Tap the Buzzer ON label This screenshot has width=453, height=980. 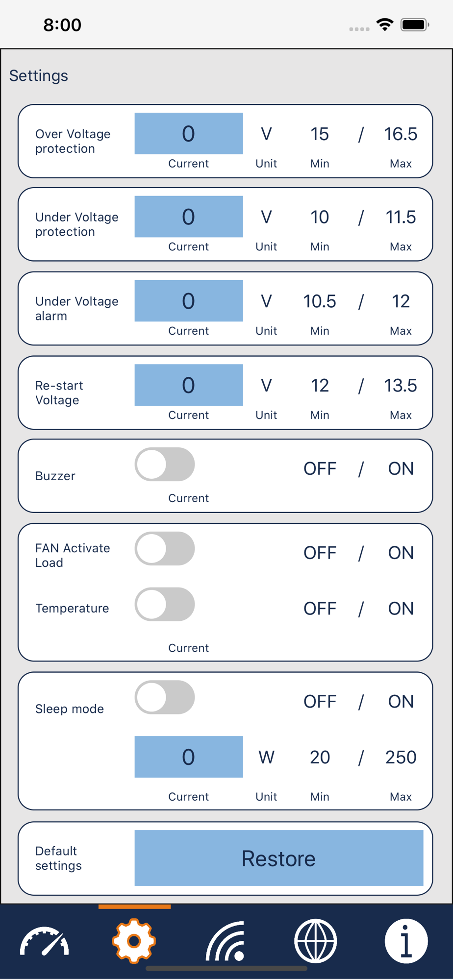pos(401,469)
